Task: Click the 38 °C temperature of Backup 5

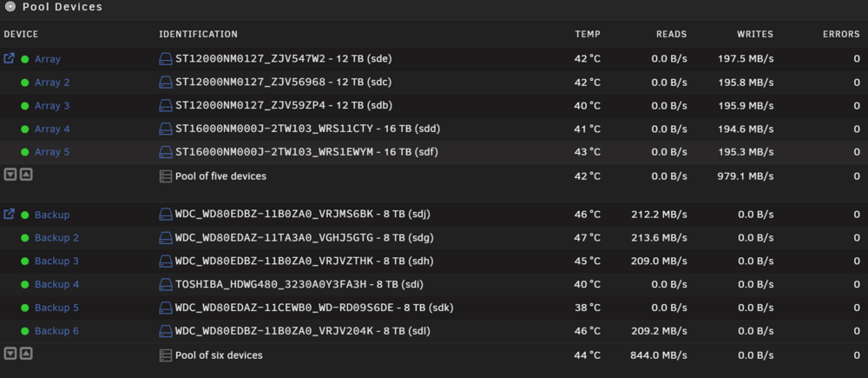Action: (x=588, y=307)
